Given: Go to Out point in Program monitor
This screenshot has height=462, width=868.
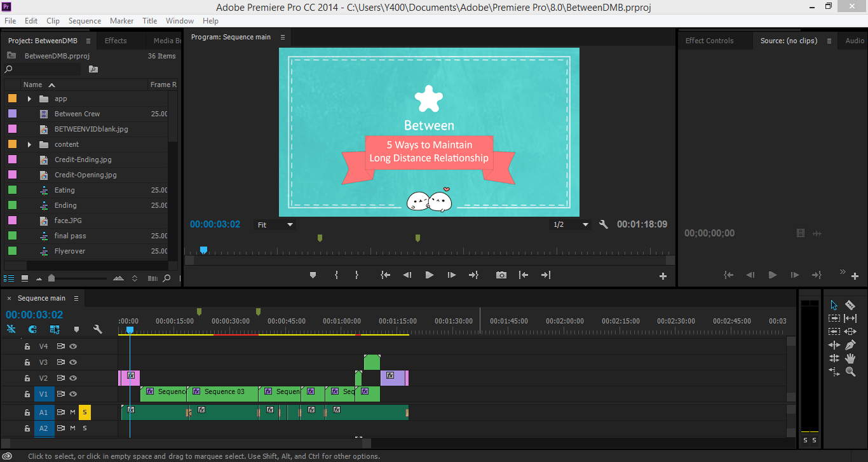Looking at the screenshot, I should point(473,275).
